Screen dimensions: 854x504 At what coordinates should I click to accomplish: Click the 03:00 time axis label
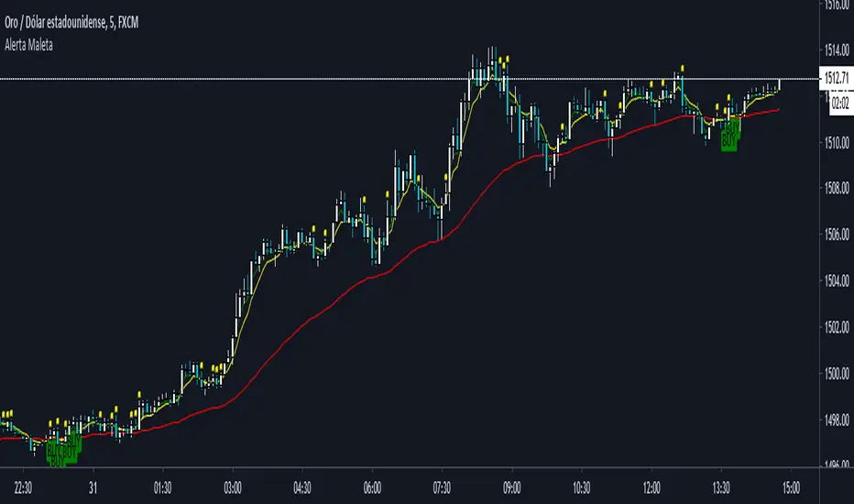click(232, 487)
